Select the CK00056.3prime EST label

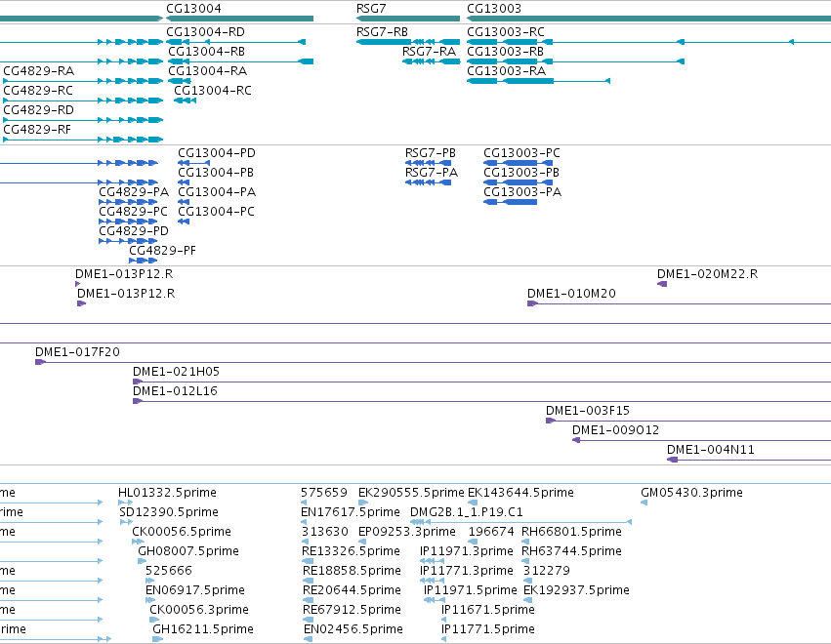click(199, 610)
